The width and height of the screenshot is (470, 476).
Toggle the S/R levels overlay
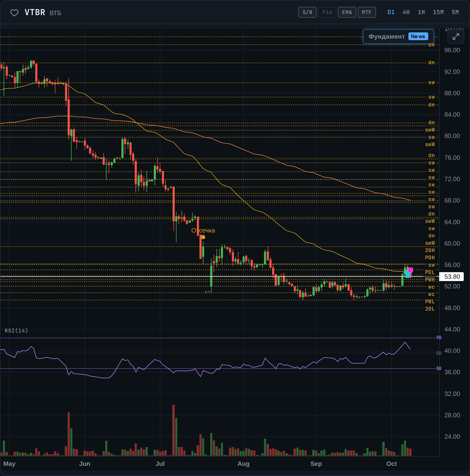(307, 12)
